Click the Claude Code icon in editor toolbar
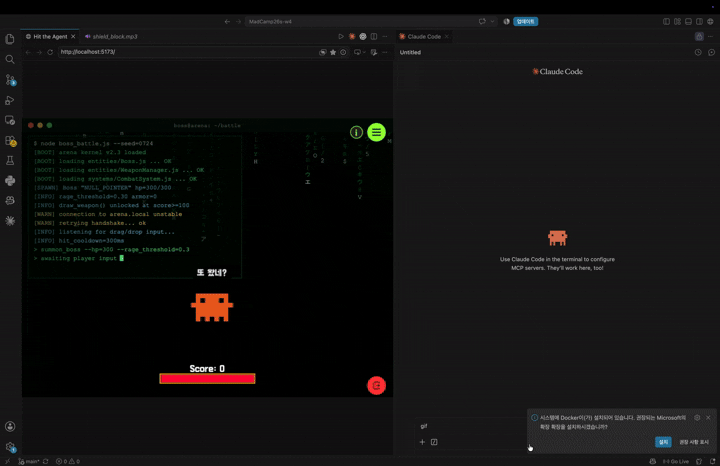Viewport: 720px width, 466px height. click(352, 36)
